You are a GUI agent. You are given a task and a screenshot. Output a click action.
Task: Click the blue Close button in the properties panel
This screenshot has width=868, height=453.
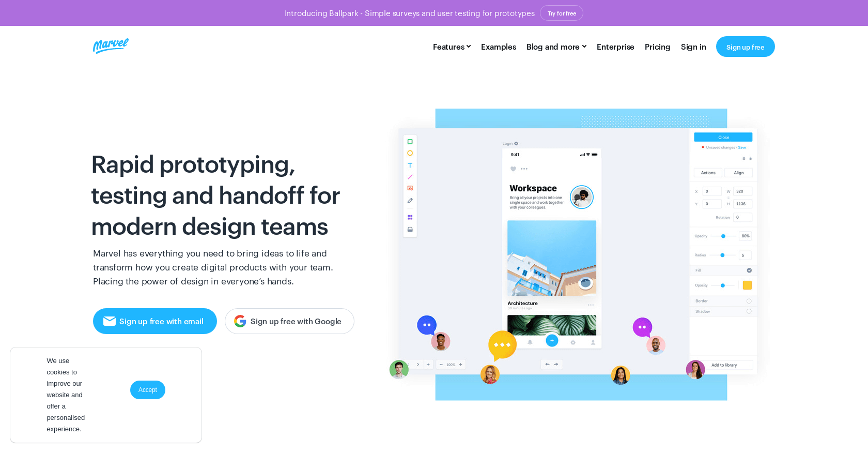(x=723, y=138)
